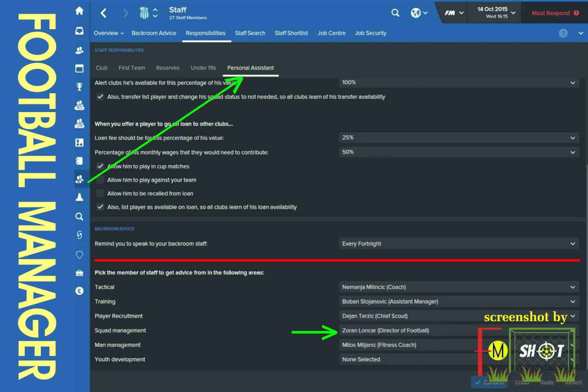Click the up-down chevrons beside club badge
This screenshot has height=392, width=588.
(x=155, y=13)
